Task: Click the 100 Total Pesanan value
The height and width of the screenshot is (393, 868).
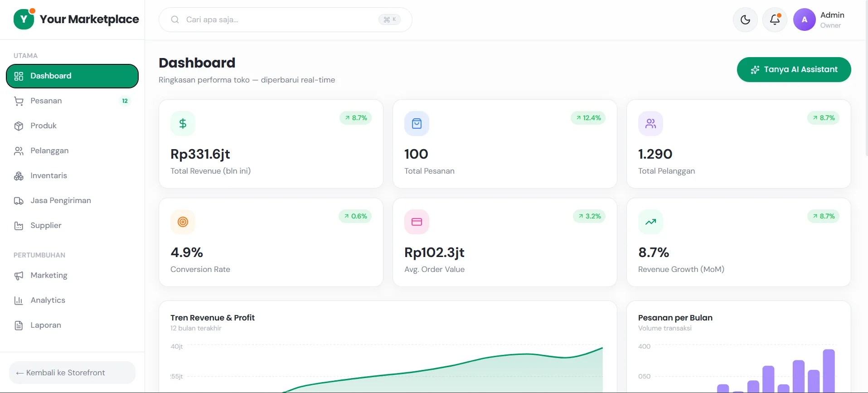Action: coord(416,154)
